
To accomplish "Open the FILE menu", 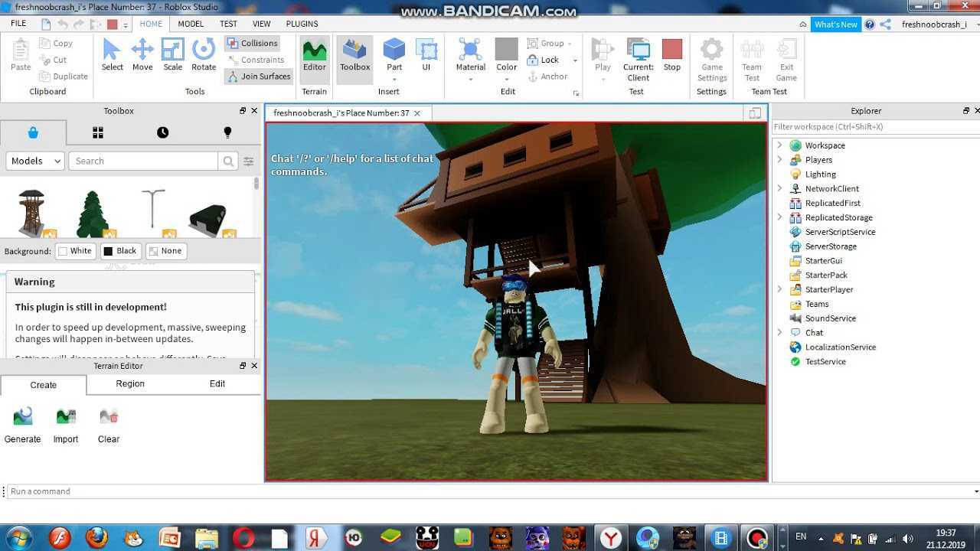I will [18, 24].
